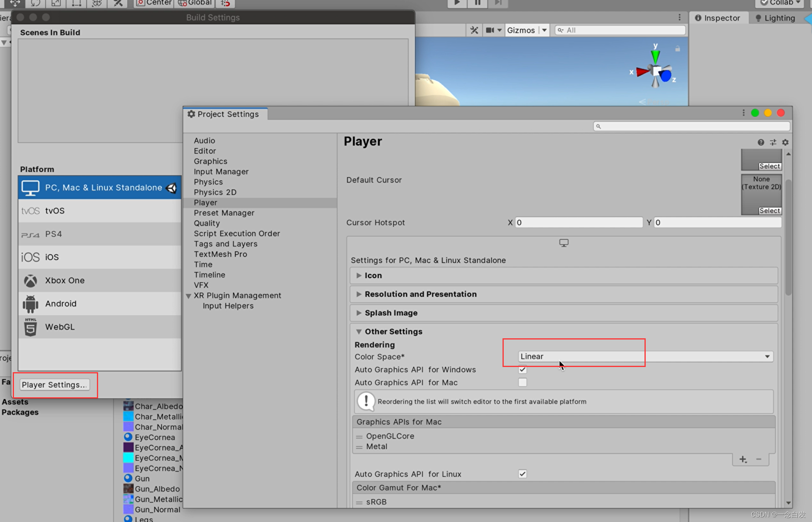This screenshot has height=522, width=812.
Task: Toggle Auto Graphics API for Linux
Action: (x=522, y=474)
